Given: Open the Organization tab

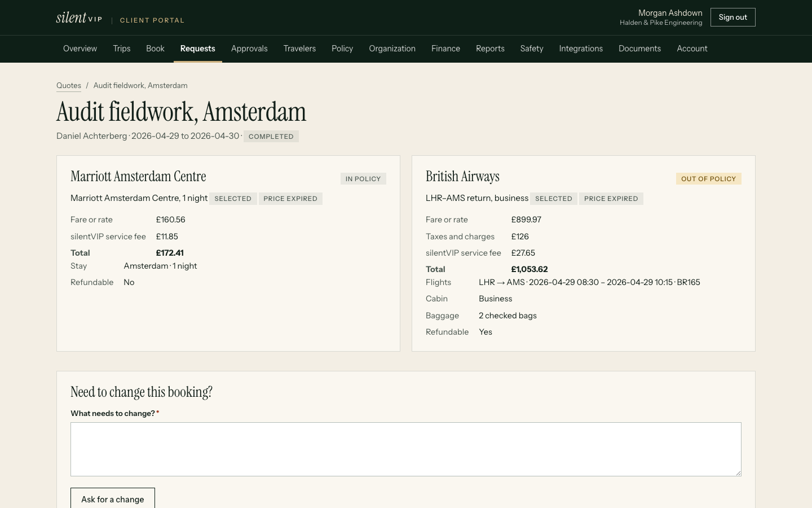Looking at the screenshot, I should [x=392, y=49].
